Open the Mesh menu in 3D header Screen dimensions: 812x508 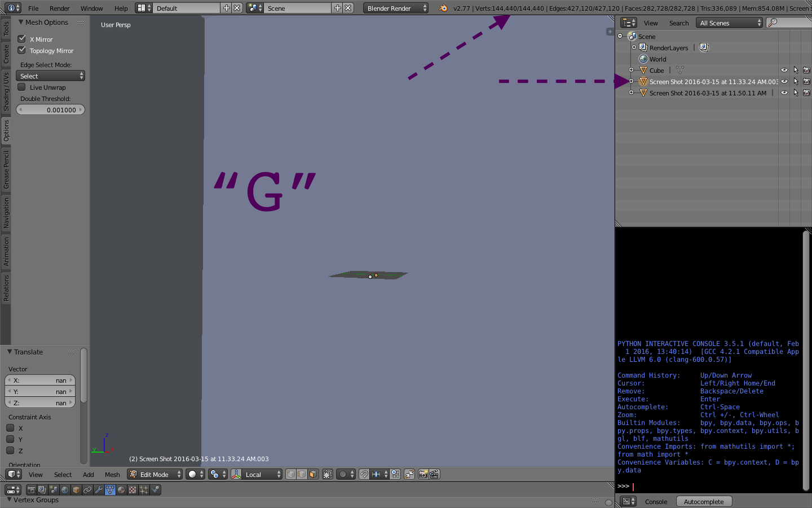[x=112, y=475]
